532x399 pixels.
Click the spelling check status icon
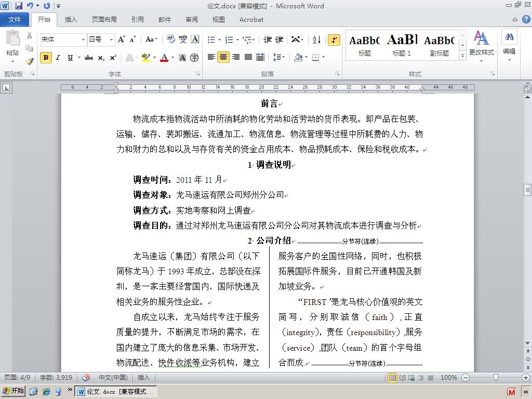point(86,377)
